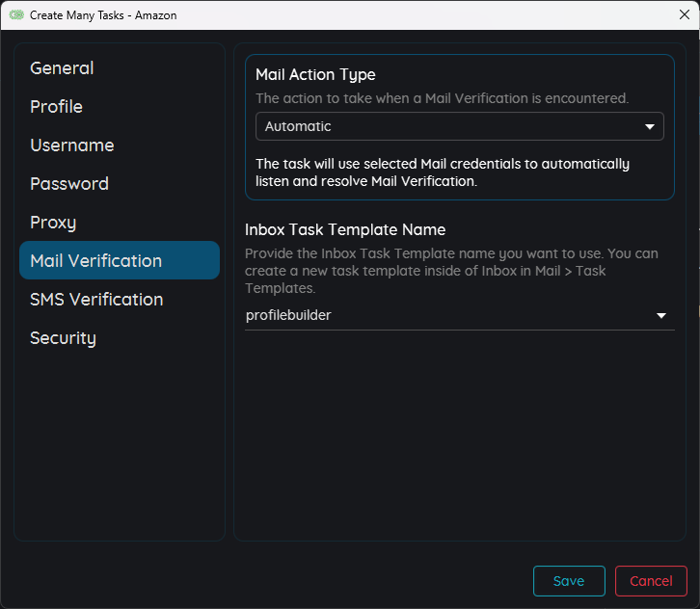The height and width of the screenshot is (609, 700).
Task: Go to the Username section
Action: pos(71,146)
